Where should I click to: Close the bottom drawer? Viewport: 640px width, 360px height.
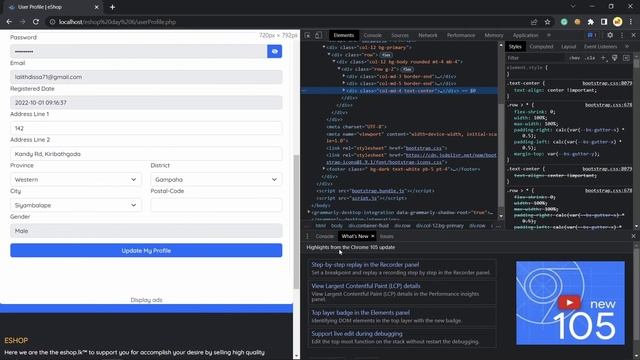pos(633,236)
